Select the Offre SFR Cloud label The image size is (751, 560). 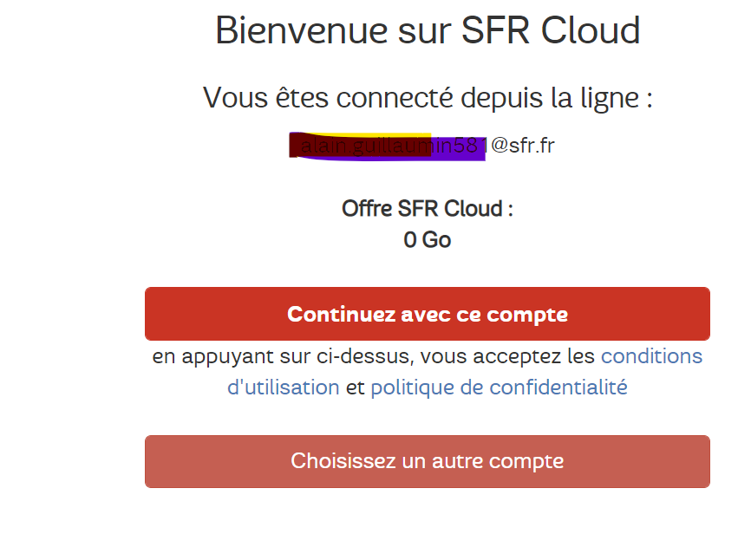(426, 208)
